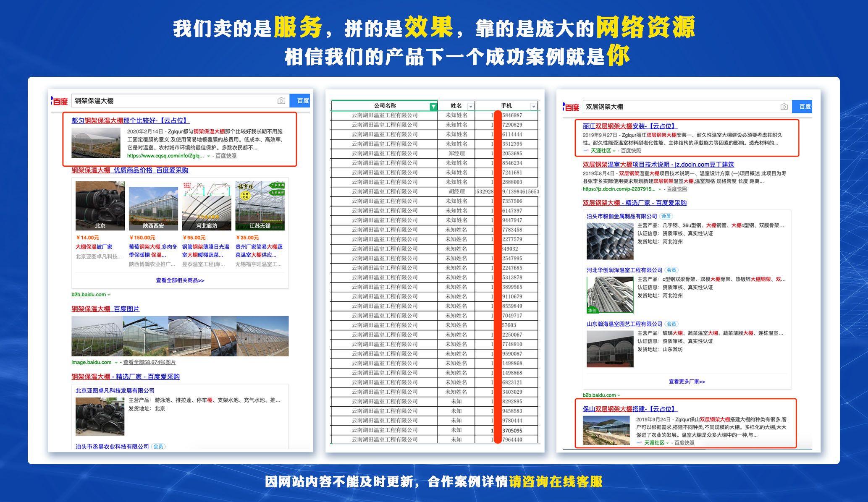Viewport: 868px width, 502px height.
Task: Open the 姓名 column filter dropdown
Action: [x=470, y=106]
